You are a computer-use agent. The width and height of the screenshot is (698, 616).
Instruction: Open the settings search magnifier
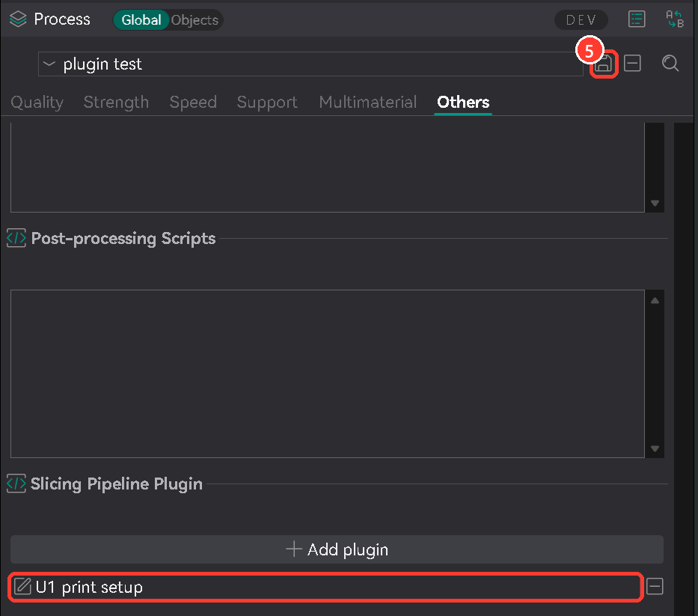click(x=670, y=64)
